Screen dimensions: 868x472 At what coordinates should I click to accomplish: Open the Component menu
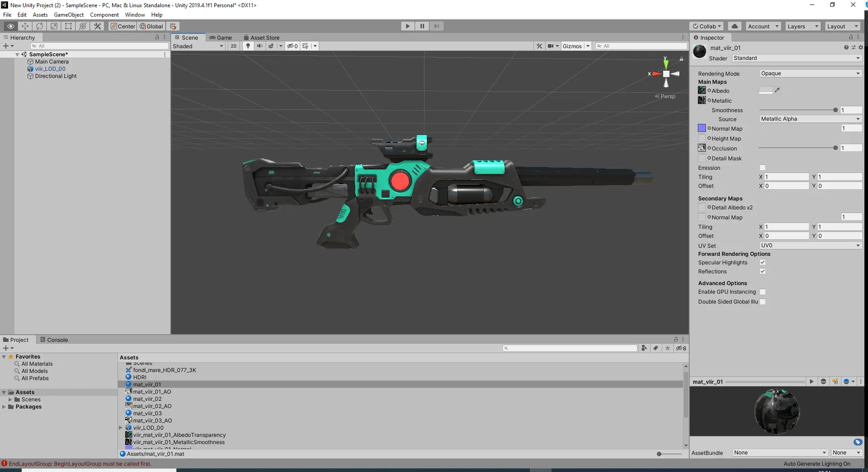(x=104, y=15)
